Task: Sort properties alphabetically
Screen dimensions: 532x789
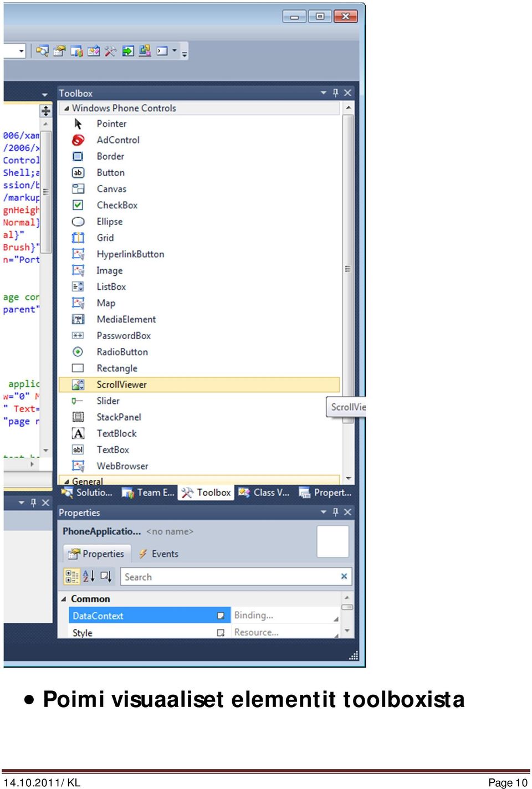Action: [x=89, y=576]
